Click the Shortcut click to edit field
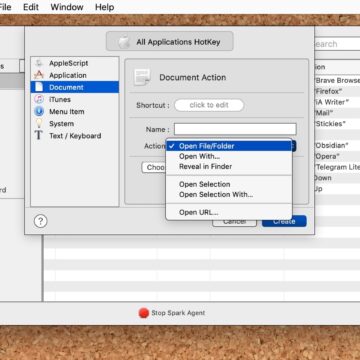 point(209,105)
